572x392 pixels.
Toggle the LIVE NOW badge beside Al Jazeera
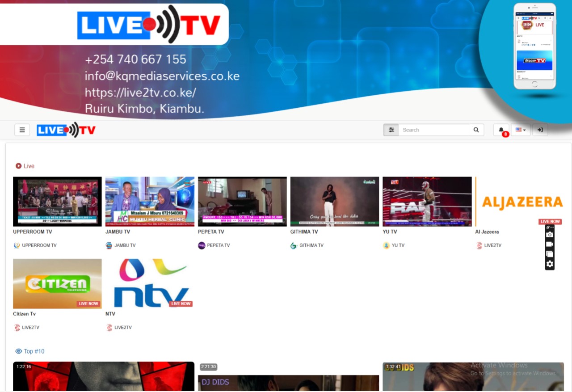pyautogui.click(x=549, y=221)
